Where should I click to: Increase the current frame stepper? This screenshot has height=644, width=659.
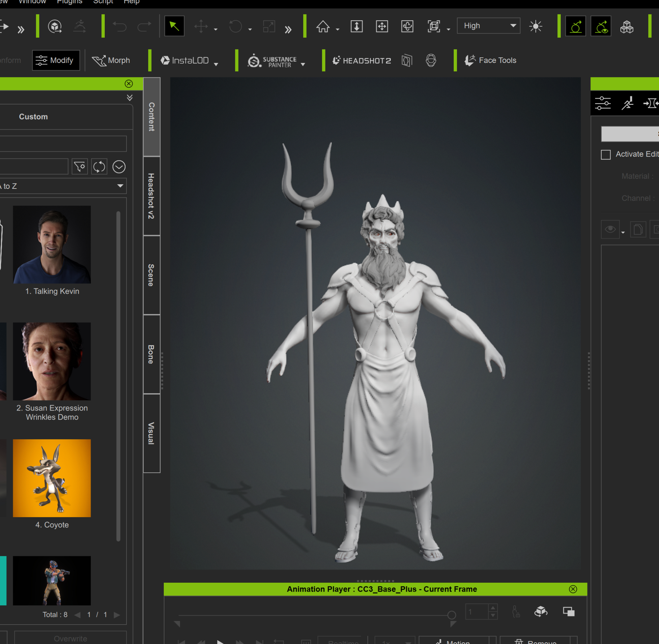493,608
